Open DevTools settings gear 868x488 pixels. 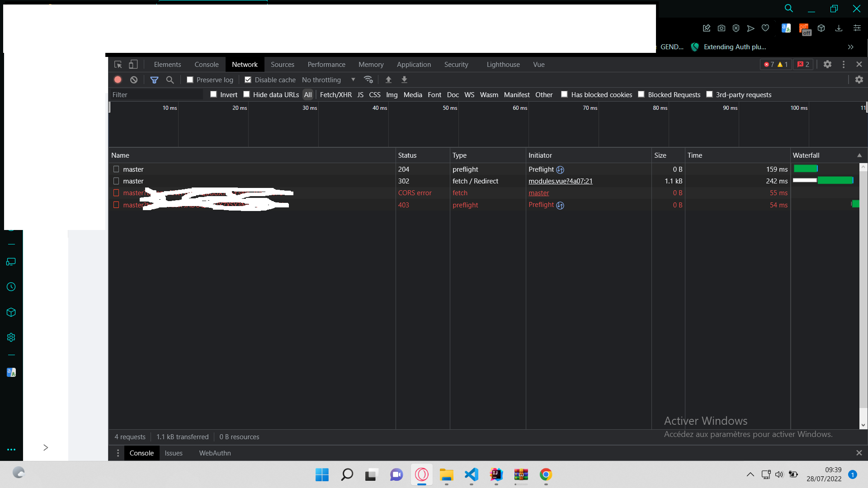(827, 64)
